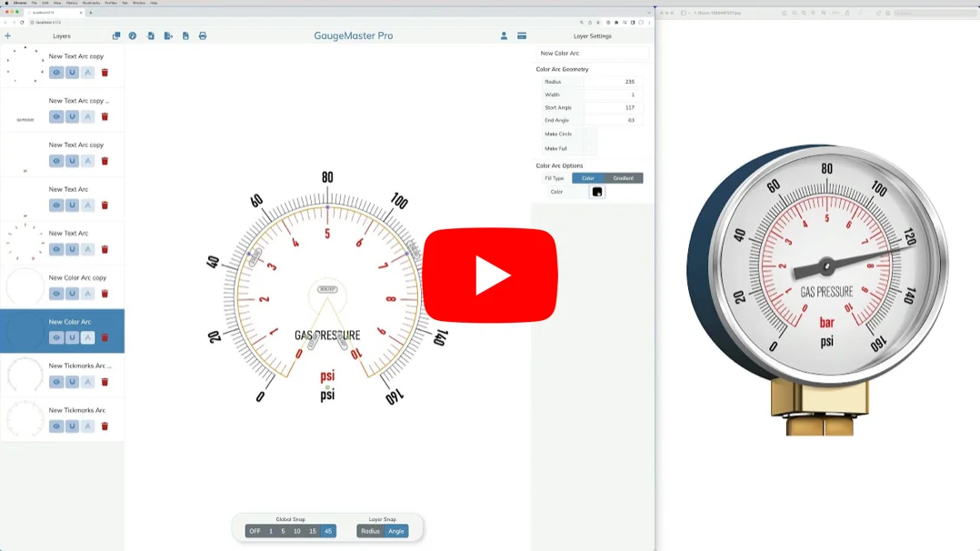Click the print icon in toolbar

[203, 36]
